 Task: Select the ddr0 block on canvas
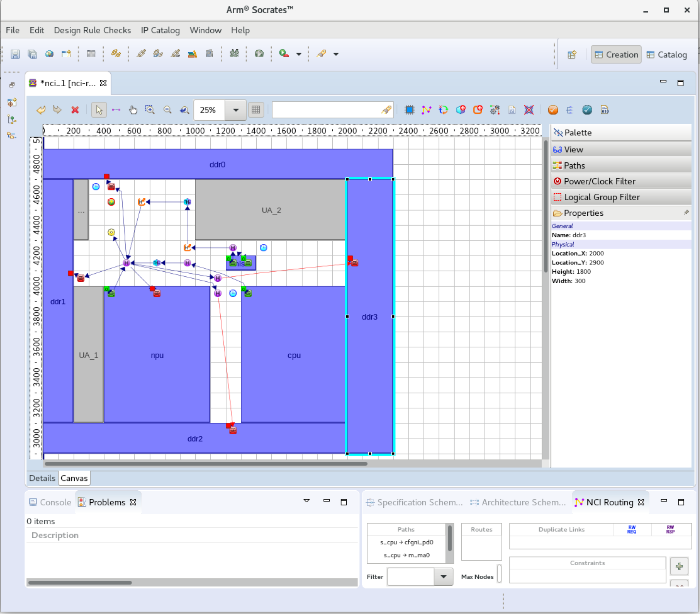click(x=217, y=164)
